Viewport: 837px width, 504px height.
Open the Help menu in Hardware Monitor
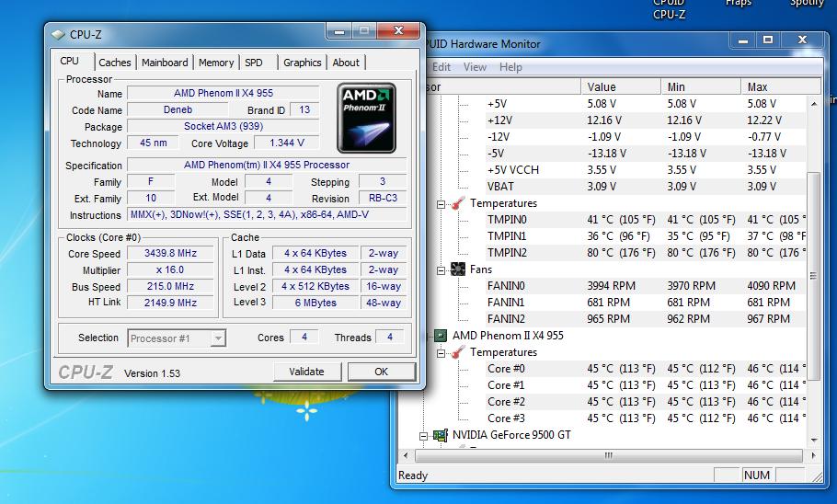pyautogui.click(x=510, y=67)
